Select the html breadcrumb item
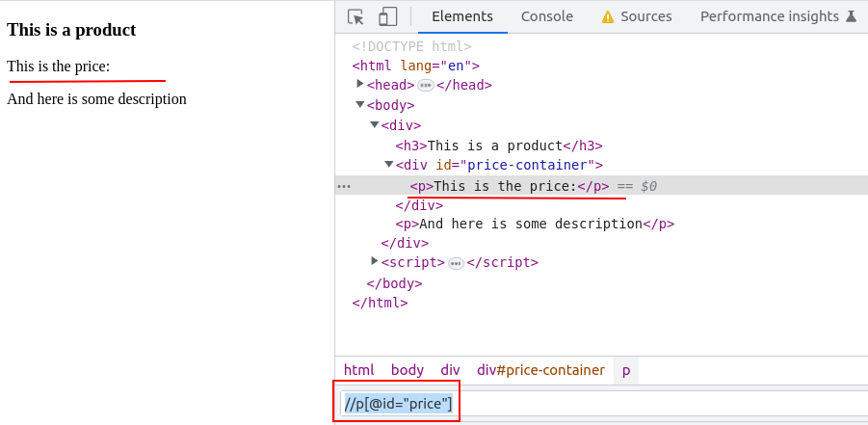868x425 pixels. tap(358, 370)
